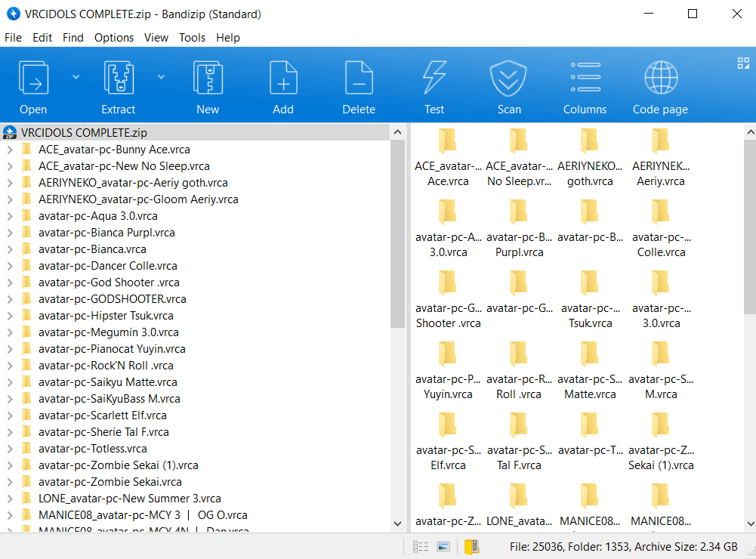Select avatar-pc-Totless.vrca in tree

click(x=93, y=449)
